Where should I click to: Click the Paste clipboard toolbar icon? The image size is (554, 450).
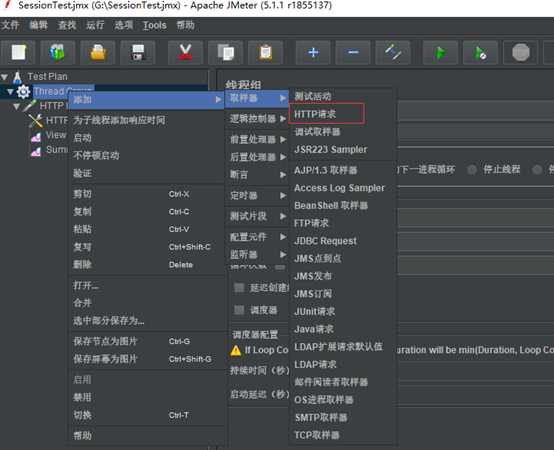[x=265, y=52]
